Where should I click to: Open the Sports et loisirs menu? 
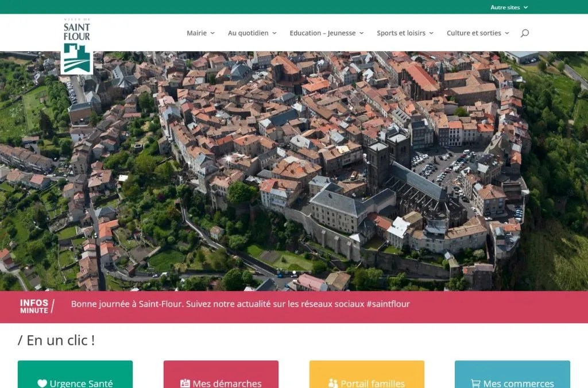[405, 33]
